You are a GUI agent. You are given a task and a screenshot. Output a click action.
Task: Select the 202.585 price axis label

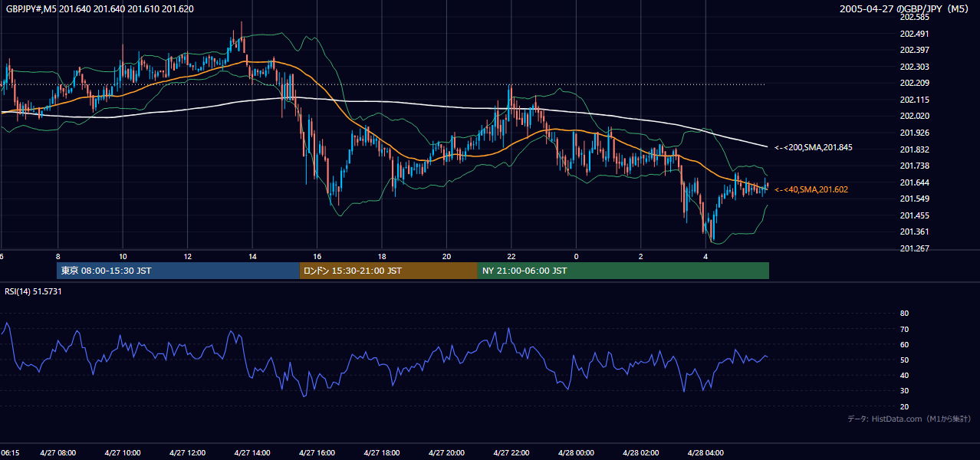(x=914, y=17)
